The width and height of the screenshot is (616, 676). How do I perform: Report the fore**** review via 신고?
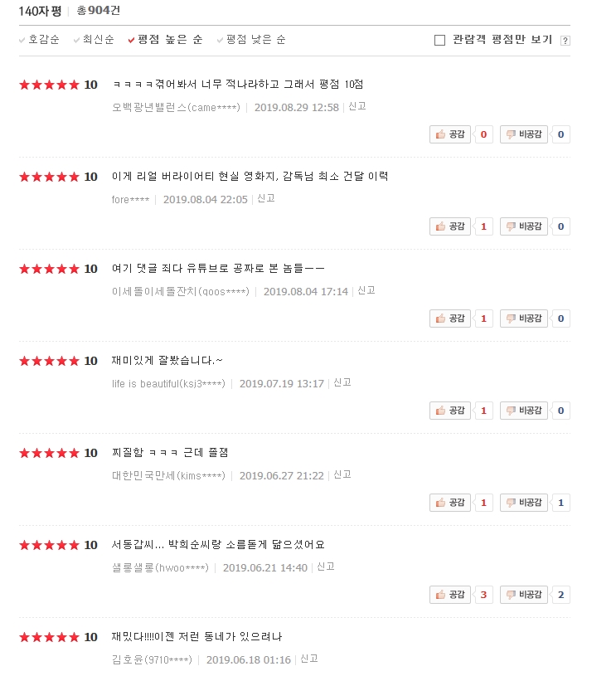266,198
